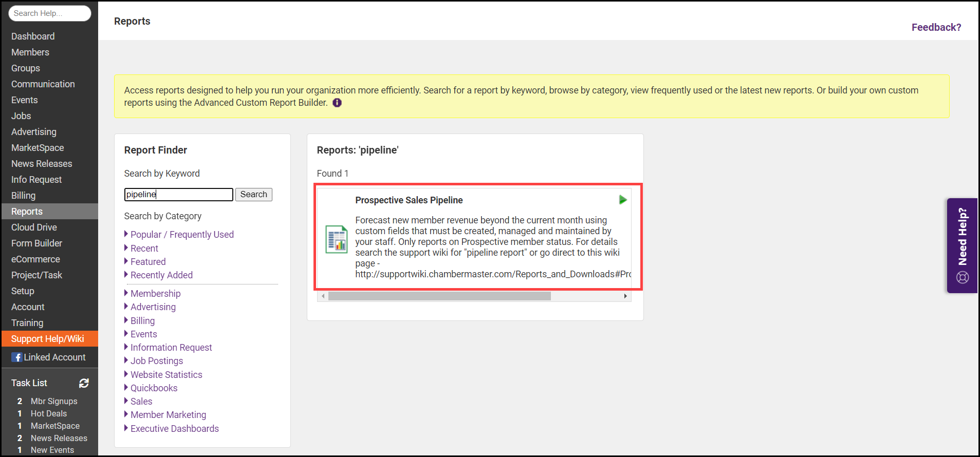The image size is (980, 457).
Task: Click the Facebook Linked Account icon
Action: pos(17,357)
